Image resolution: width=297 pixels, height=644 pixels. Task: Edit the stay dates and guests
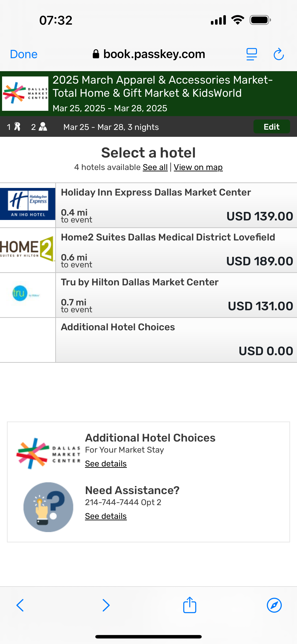click(271, 127)
